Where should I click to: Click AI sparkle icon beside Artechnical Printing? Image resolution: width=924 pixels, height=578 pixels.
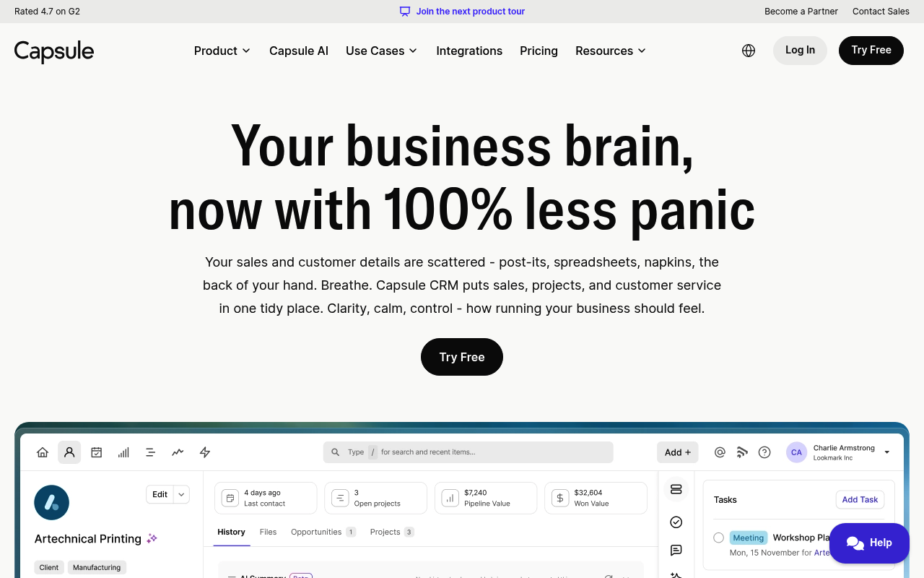[152, 538]
